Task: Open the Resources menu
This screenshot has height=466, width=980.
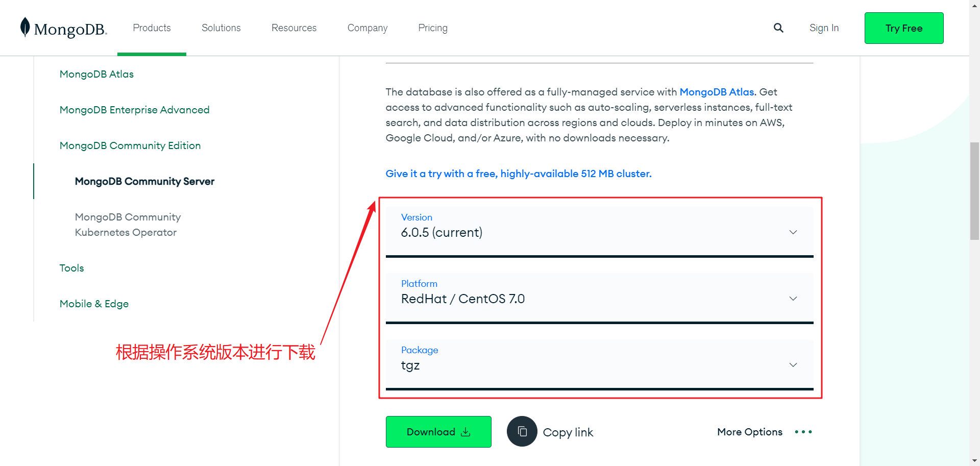Action: point(294,28)
